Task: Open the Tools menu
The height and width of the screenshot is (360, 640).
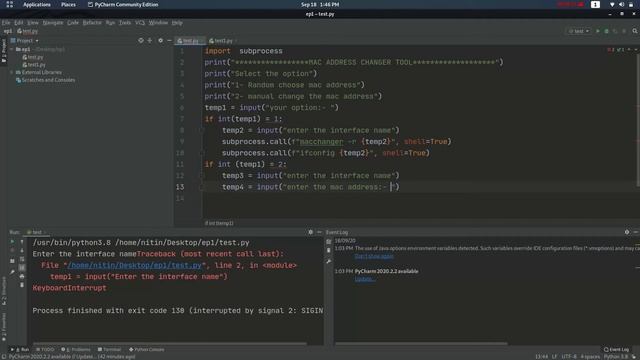Action: pyautogui.click(x=125, y=23)
